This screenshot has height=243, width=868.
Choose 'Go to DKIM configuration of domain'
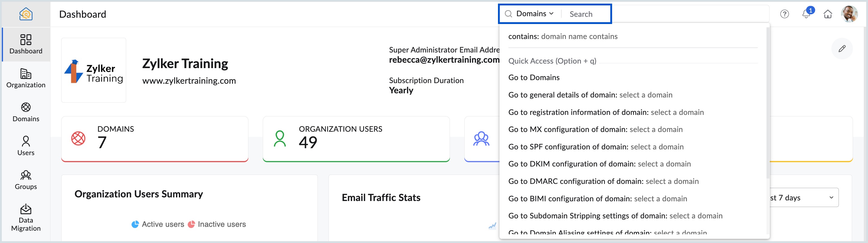click(599, 164)
